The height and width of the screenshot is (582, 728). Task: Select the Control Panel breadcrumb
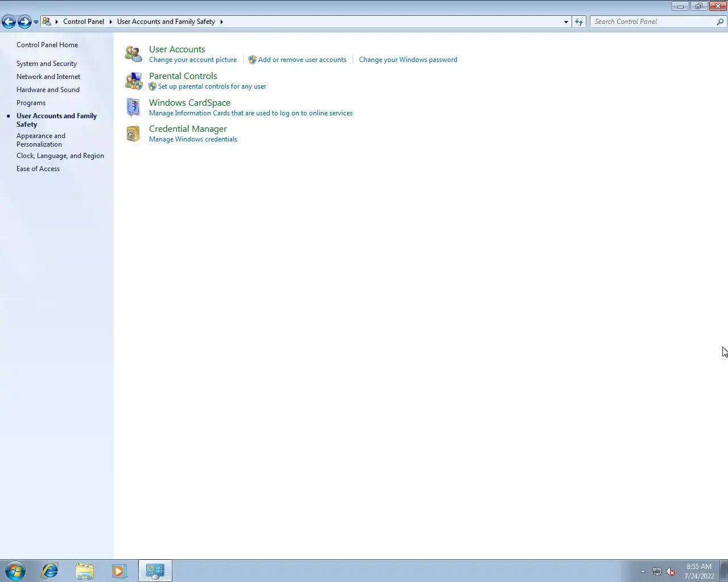tap(84, 22)
